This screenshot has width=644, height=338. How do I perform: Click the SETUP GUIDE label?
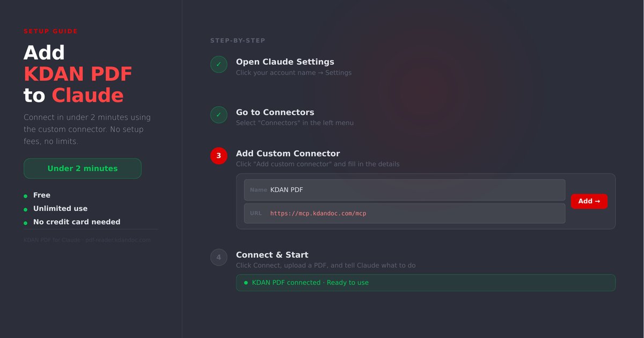(51, 31)
